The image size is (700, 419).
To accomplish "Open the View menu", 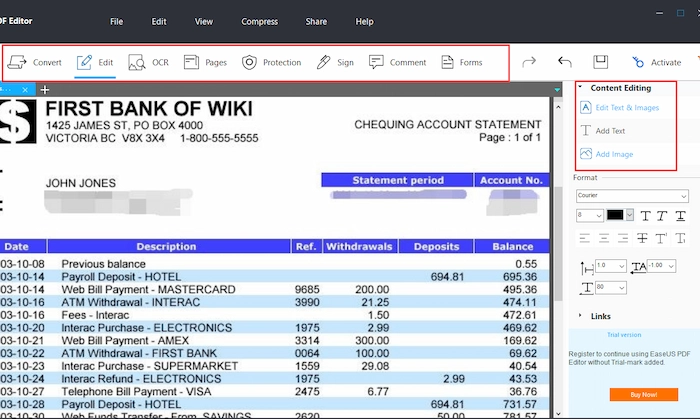I will 204,21.
